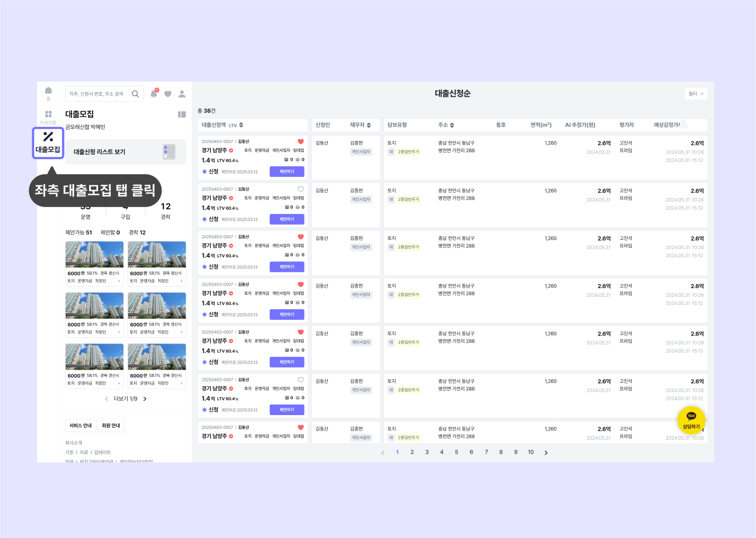Click the building count icon in first loan card
Screen dimensions: 756x538
click(x=287, y=160)
